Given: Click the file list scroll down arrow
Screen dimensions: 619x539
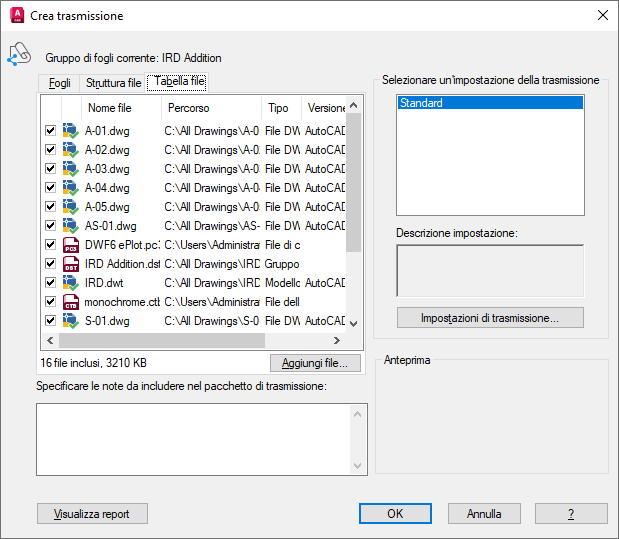Looking at the screenshot, I should (354, 324).
